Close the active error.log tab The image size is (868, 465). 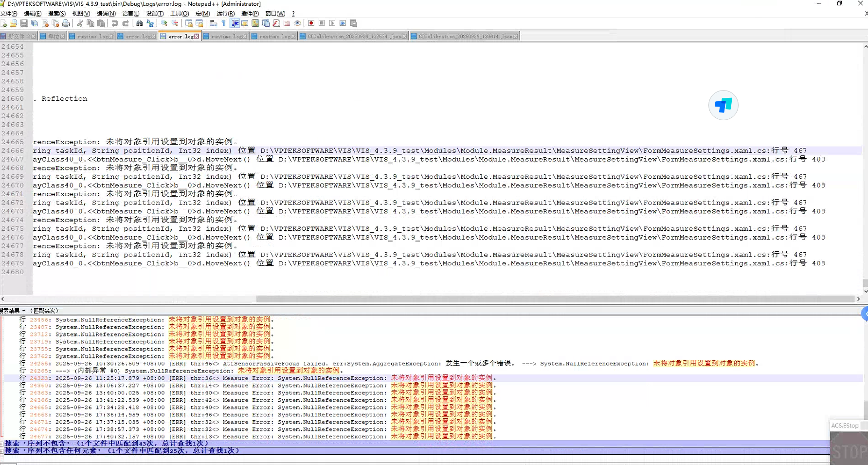[x=197, y=37]
